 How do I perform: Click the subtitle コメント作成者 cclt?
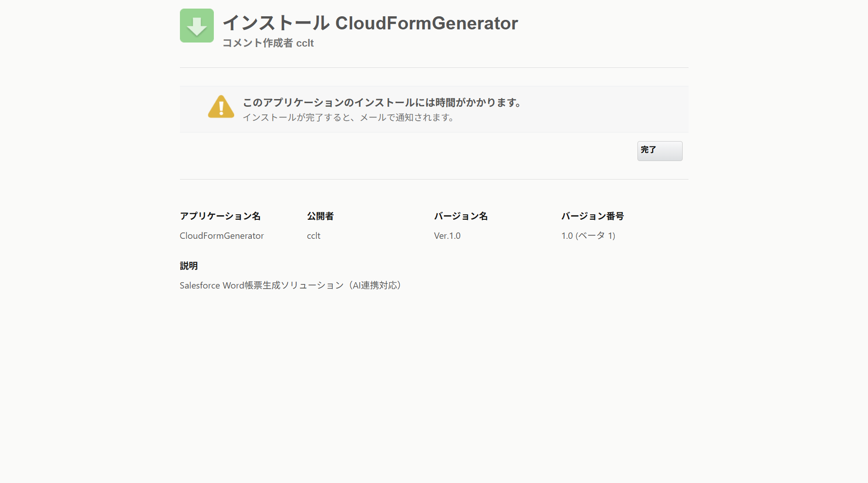(268, 43)
